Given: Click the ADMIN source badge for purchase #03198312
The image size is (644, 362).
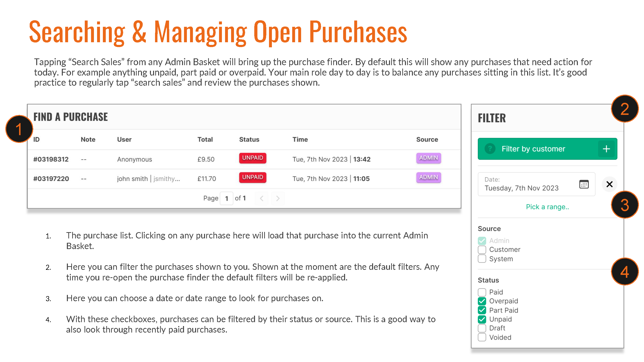Looking at the screenshot, I should [x=428, y=158].
